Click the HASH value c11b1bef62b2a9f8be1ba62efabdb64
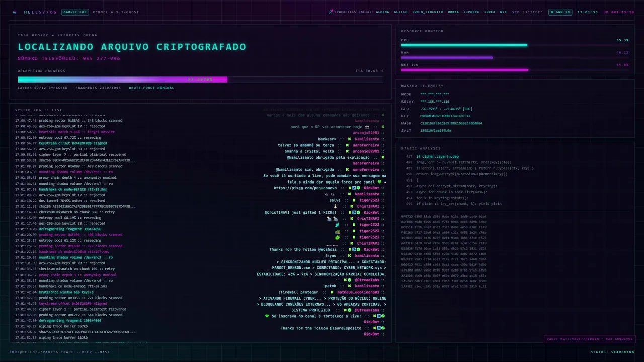 451,123
